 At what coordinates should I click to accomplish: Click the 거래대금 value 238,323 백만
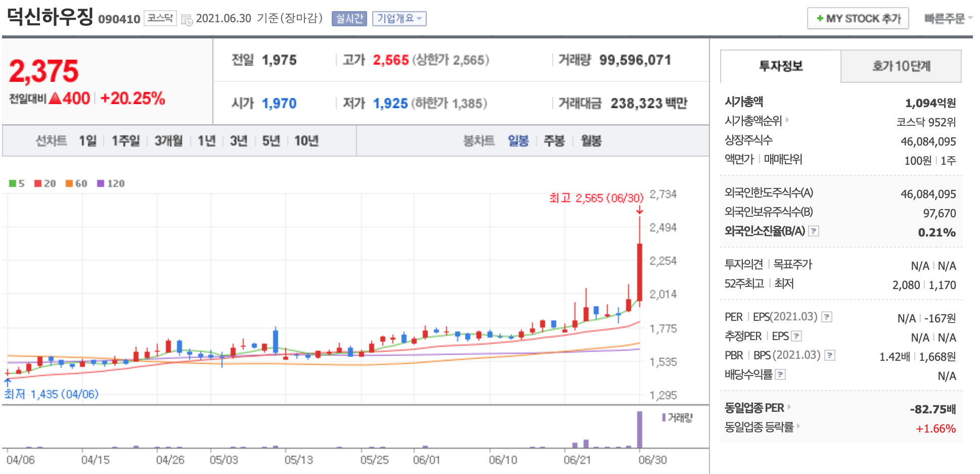pos(649,104)
